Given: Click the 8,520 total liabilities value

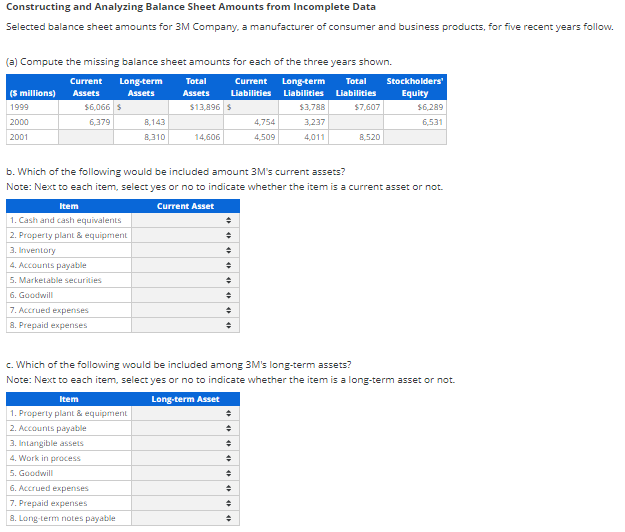Looking at the screenshot, I should [369, 137].
